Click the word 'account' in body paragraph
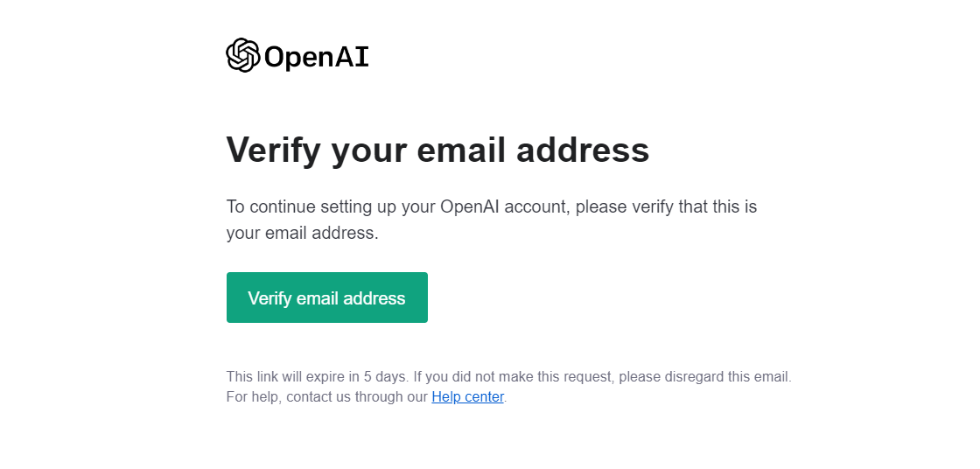Viewport: 980px width, 469px height. tap(535, 207)
